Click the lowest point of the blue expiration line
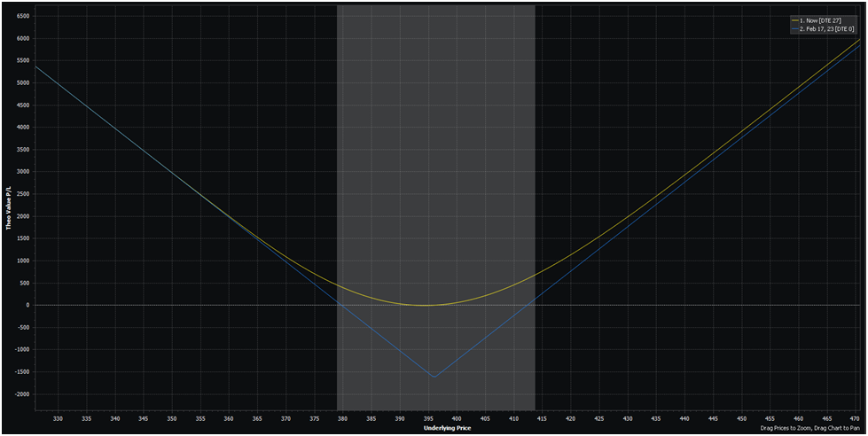868x436 pixels. (x=434, y=377)
